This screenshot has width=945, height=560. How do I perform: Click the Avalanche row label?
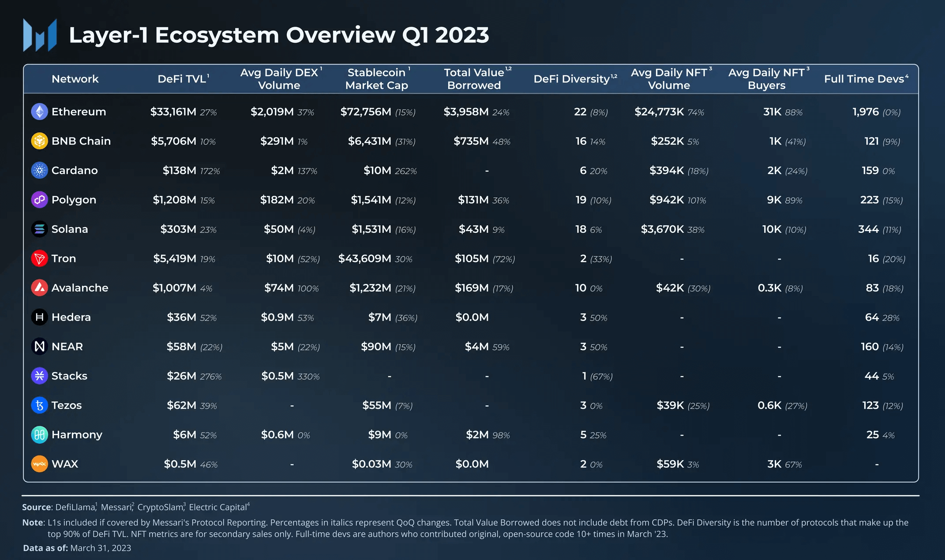pyautogui.click(x=80, y=287)
